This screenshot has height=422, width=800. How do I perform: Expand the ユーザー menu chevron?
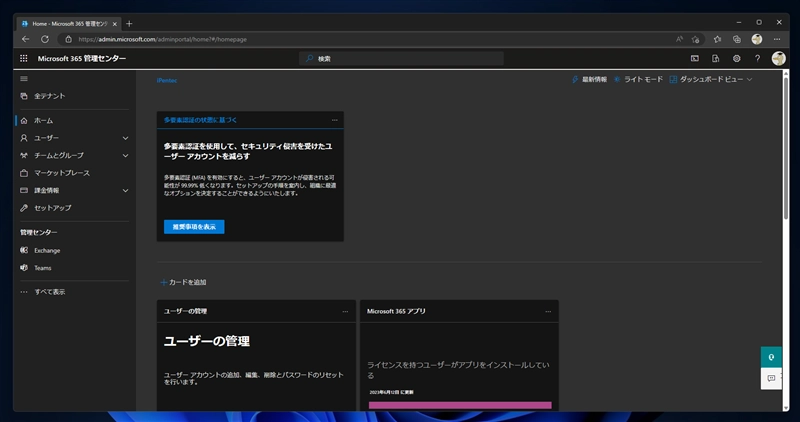point(126,138)
